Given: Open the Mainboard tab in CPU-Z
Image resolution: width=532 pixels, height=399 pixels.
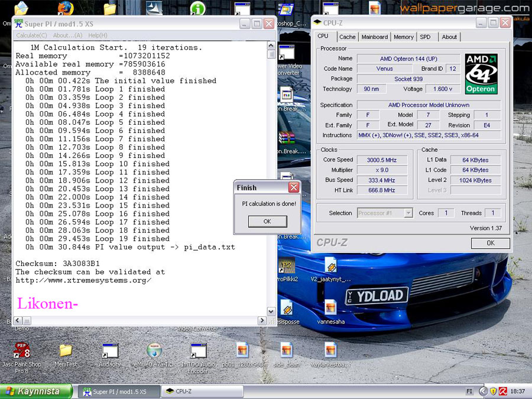Looking at the screenshot, I should coord(374,37).
